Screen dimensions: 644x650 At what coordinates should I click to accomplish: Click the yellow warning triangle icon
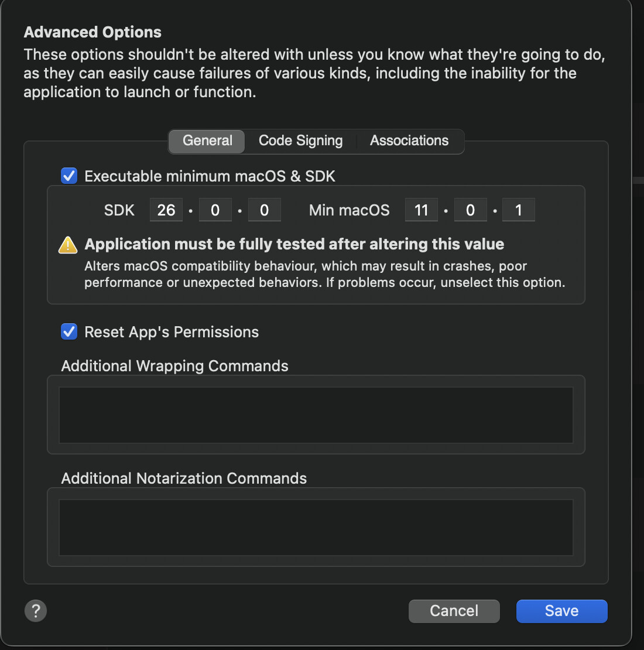pyautogui.click(x=68, y=245)
